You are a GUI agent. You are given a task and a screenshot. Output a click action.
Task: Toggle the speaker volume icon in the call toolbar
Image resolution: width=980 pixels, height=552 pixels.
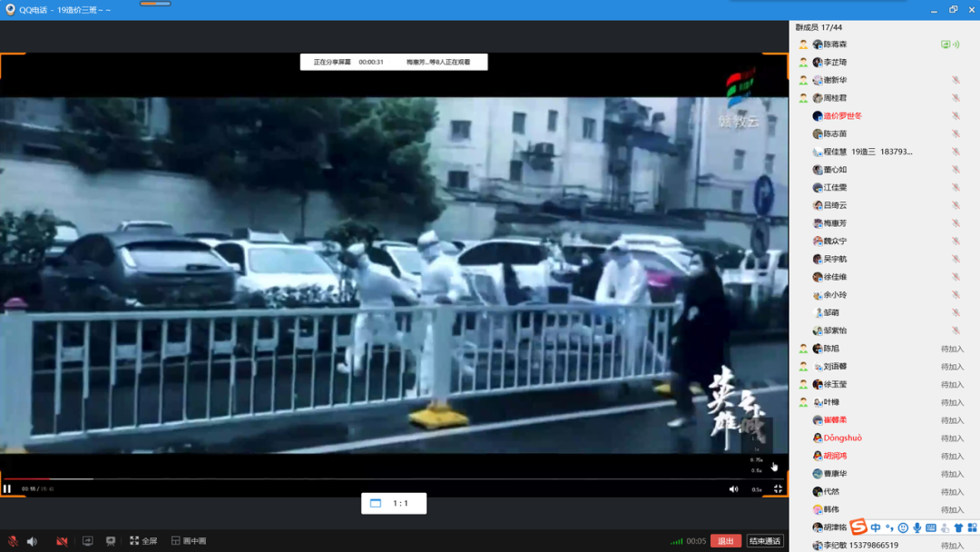click(32, 541)
